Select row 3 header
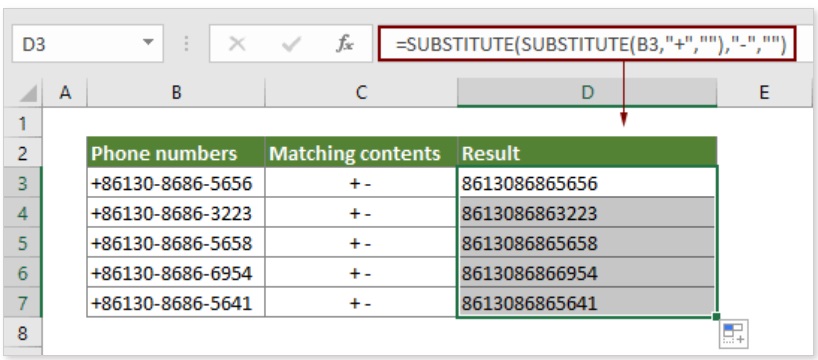 (x=22, y=183)
